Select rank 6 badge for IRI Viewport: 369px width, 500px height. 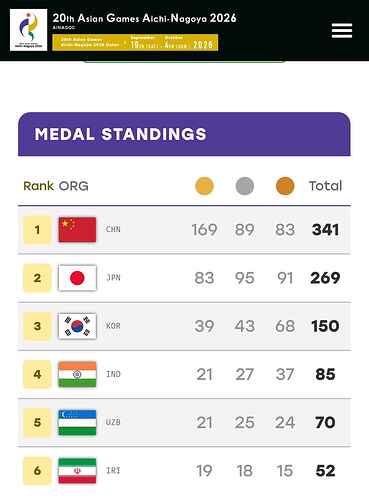(x=37, y=471)
